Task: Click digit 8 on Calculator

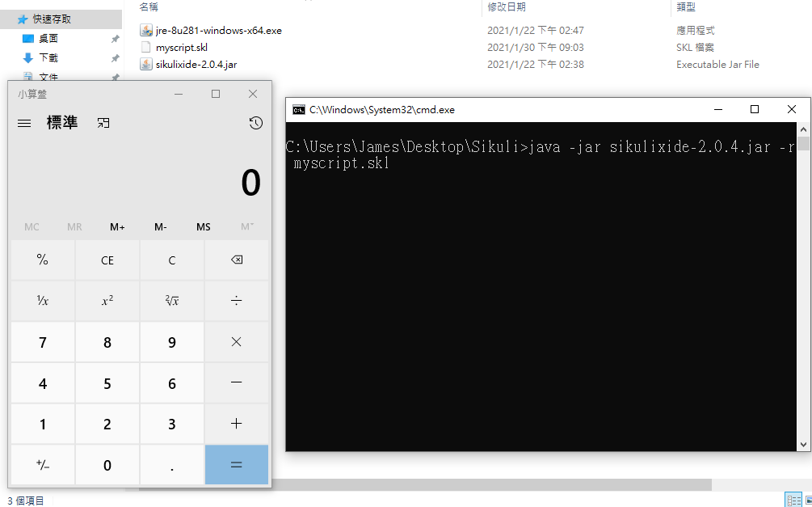Action: 107,341
